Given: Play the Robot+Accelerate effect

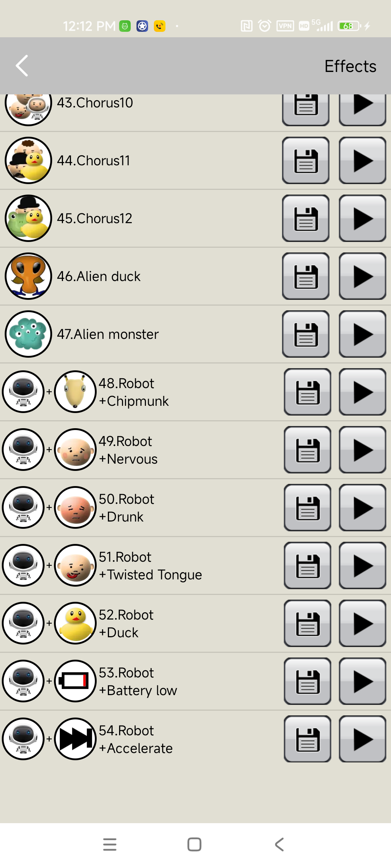Looking at the screenshot, I should pos(362,739).
